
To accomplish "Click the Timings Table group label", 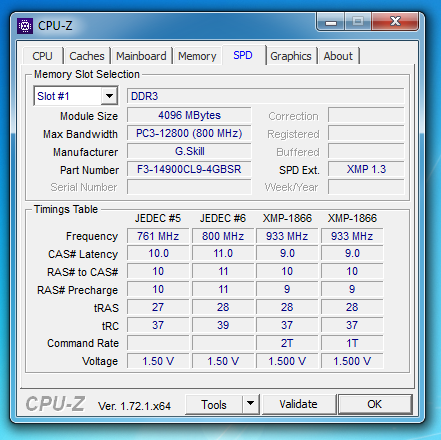I will click(x=66, y=209).
